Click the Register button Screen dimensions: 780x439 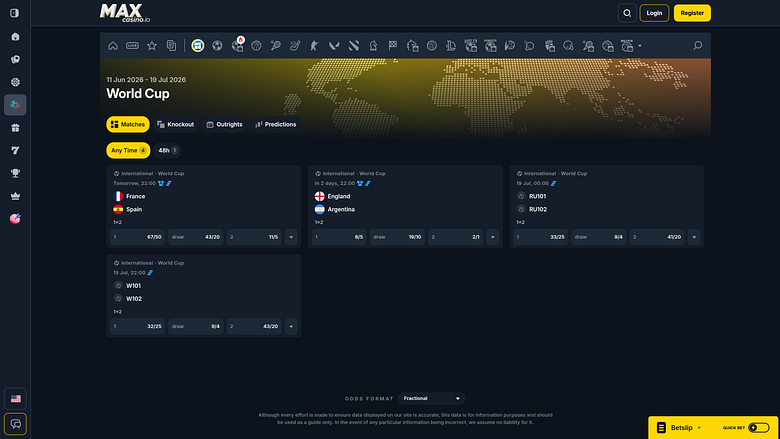click(692, 13)
